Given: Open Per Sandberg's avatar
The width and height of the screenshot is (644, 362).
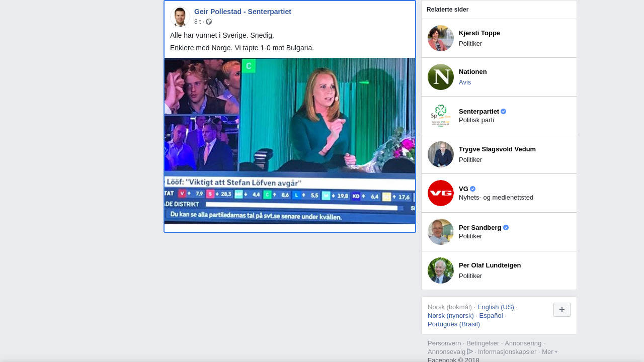Looking at the screenshot, I should coord(441,232).
